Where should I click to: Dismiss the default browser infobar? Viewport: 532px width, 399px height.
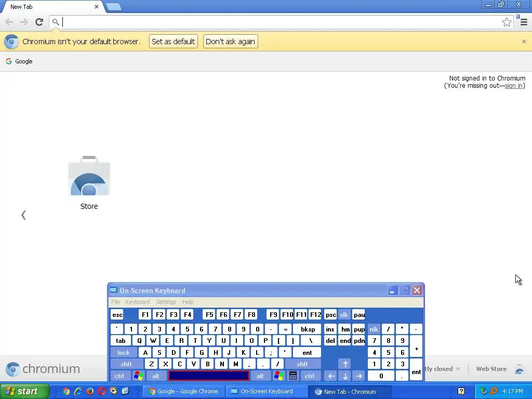pos(524,42)
